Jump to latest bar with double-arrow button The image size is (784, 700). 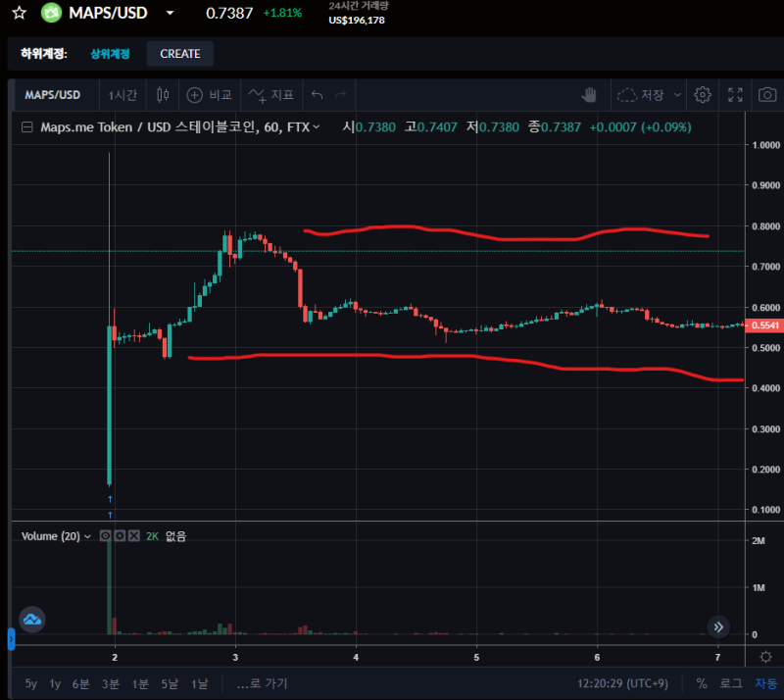click(x=718, y=626)
